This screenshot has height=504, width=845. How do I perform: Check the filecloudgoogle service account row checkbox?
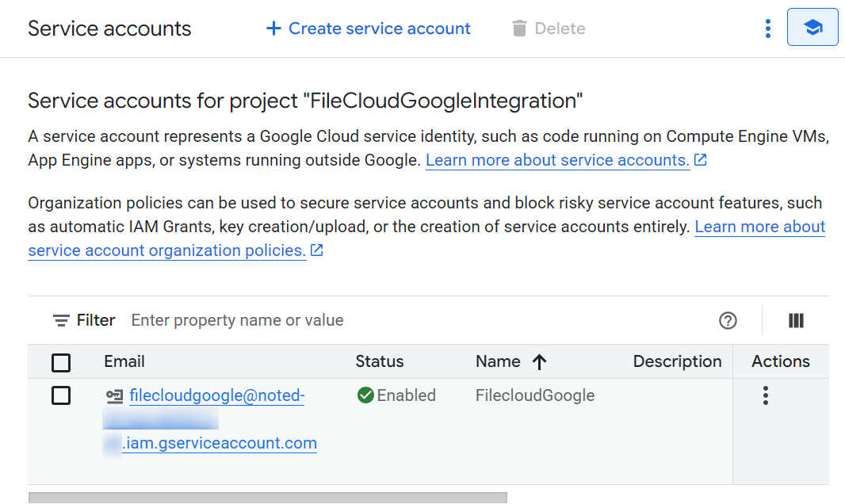61,395
